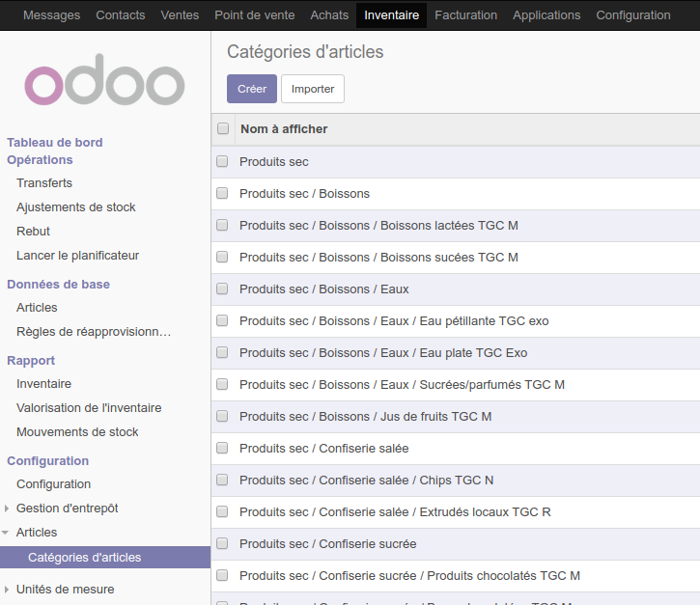Open Transferts under Opérations
700x605 pixels.
tap(44, 183)
